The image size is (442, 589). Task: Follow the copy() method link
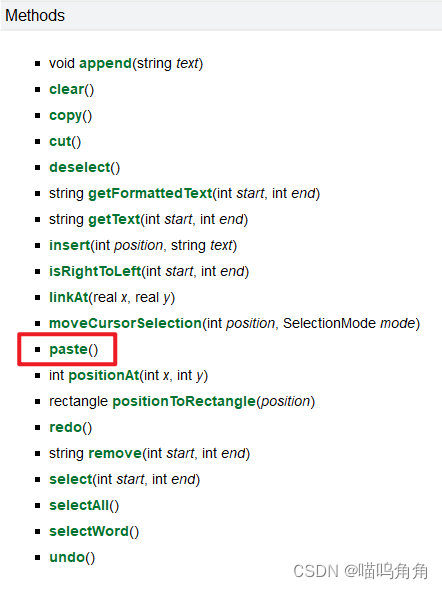pyautogui.click(x=65, y=115)
